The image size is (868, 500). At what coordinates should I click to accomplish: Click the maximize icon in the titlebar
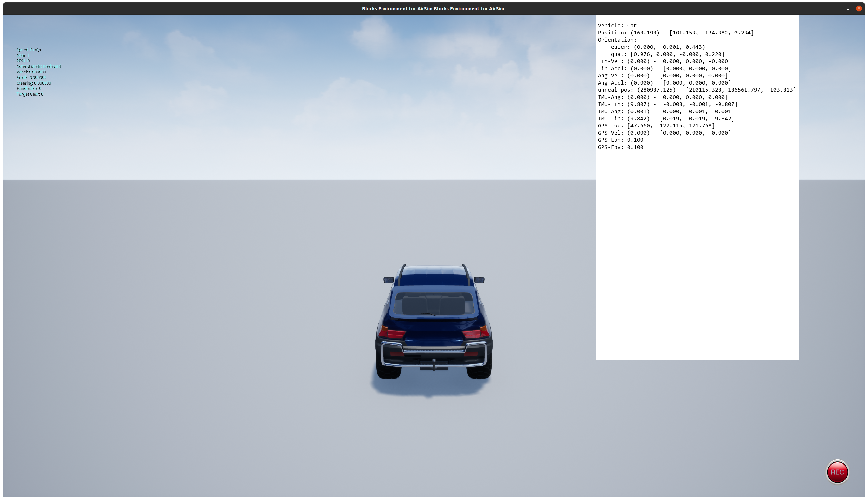848,8
